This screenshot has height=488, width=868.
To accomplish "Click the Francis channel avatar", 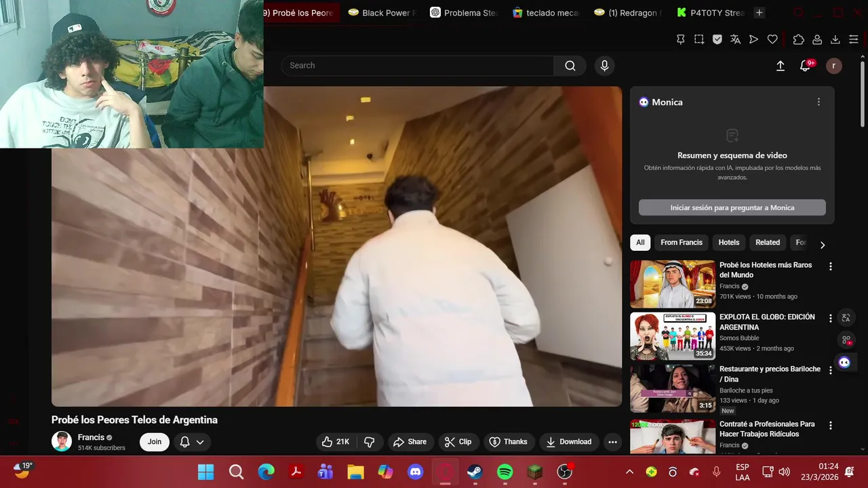I will pos(62,442).
